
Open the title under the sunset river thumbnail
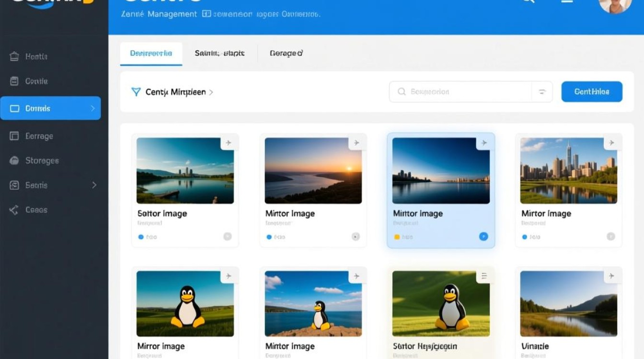(290, 213)
